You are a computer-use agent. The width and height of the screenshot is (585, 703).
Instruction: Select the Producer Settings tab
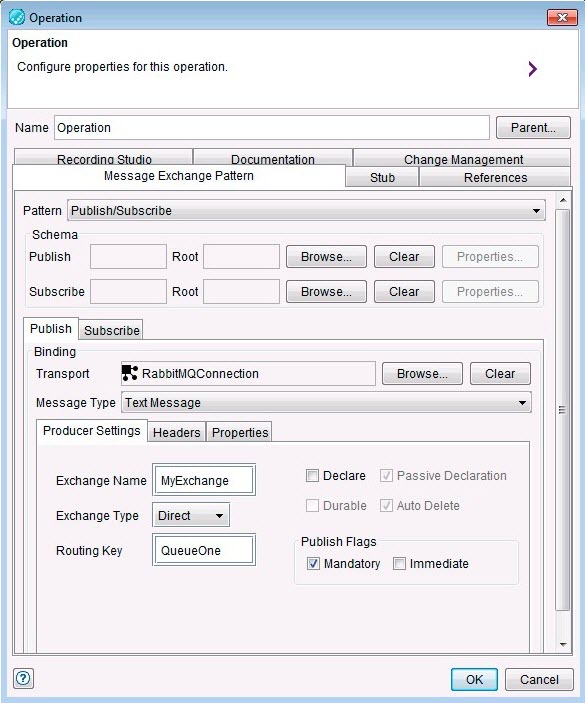[92, 431]
